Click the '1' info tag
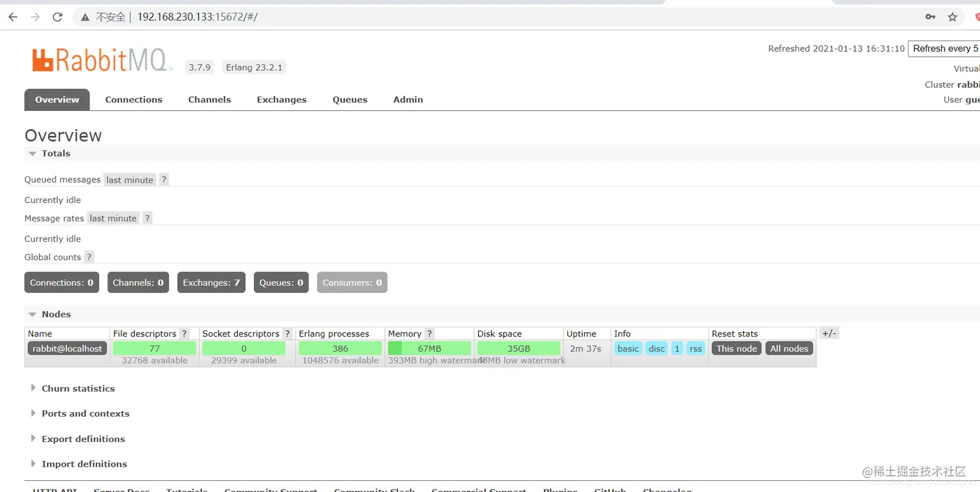Image resolution: width=980 pixels, height=492 pixels. [x=677, y=349]
